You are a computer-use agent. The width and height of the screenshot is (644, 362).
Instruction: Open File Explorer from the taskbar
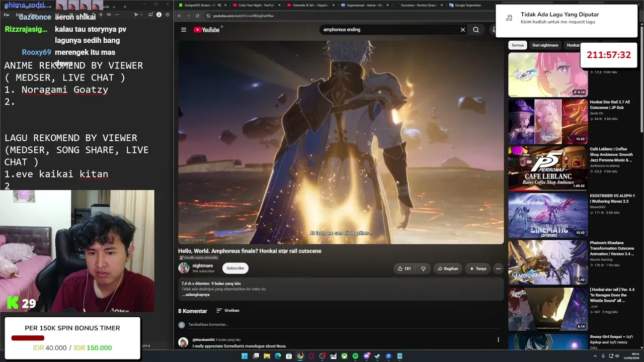tap(267, 356)
